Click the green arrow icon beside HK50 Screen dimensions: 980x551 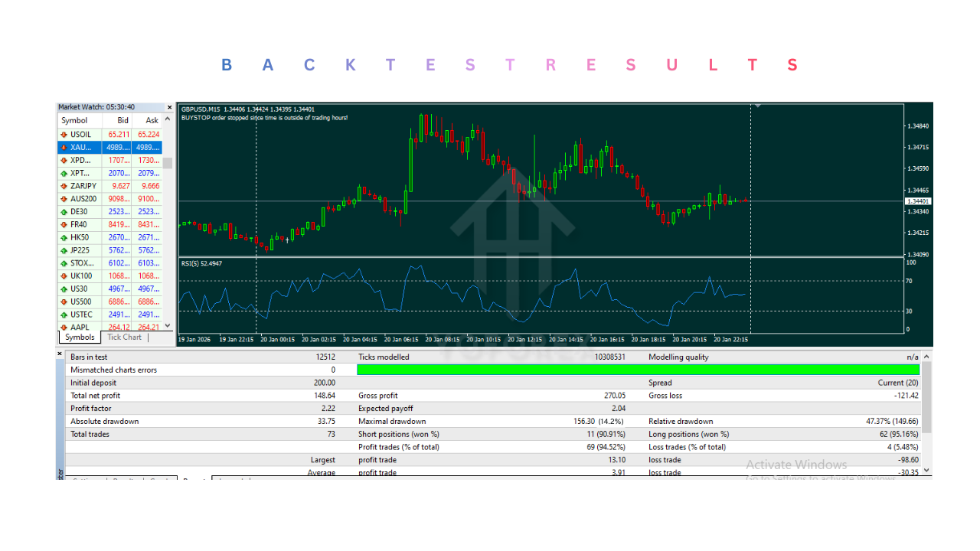click(62, 237)
